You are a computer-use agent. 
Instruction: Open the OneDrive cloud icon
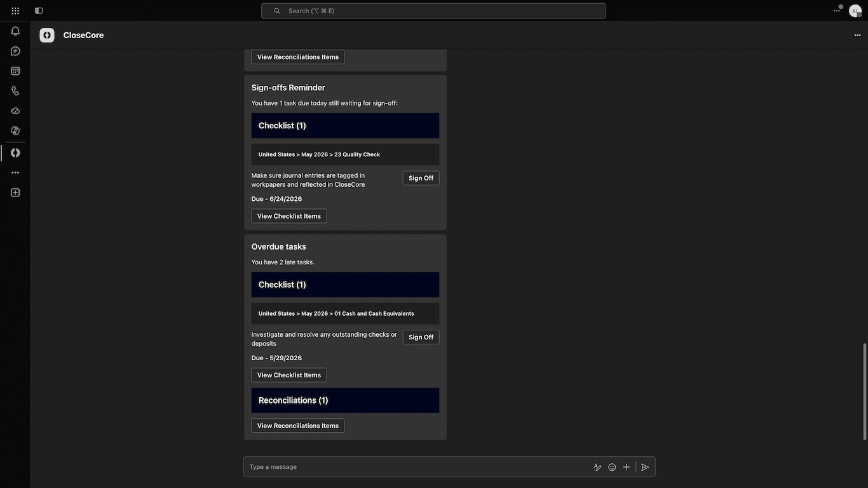(15, 111)
